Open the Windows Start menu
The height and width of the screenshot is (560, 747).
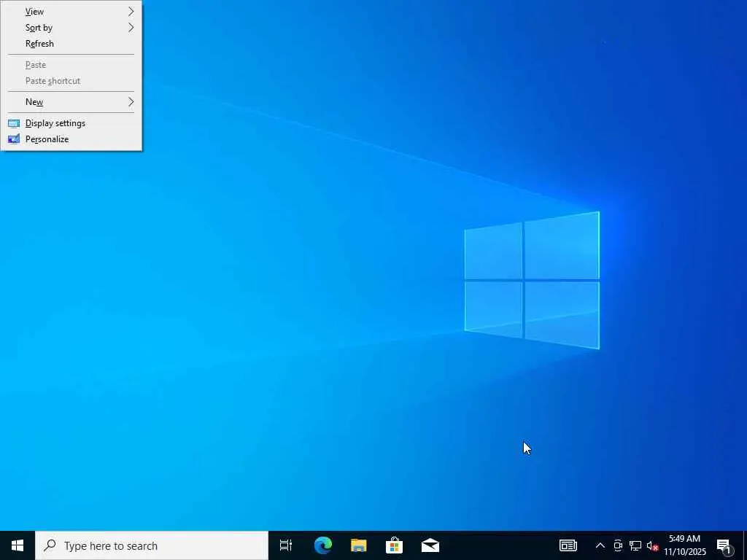(18, 545)
